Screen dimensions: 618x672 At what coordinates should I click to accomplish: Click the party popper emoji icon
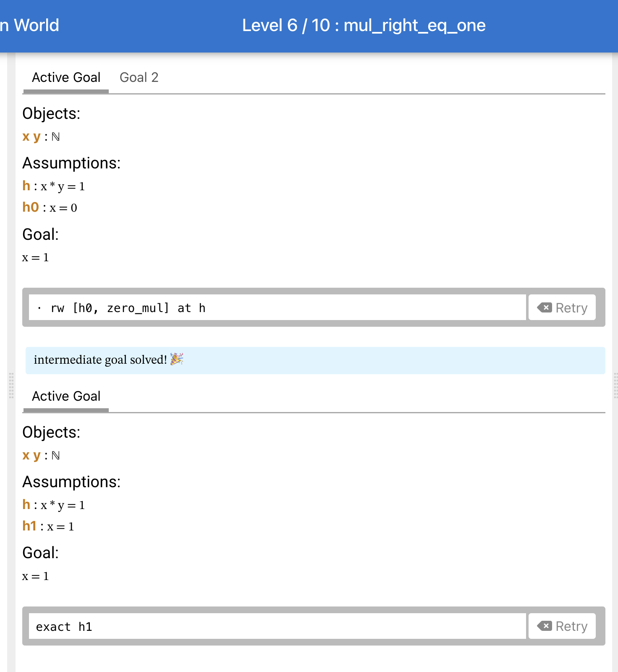tap(177, 359)
